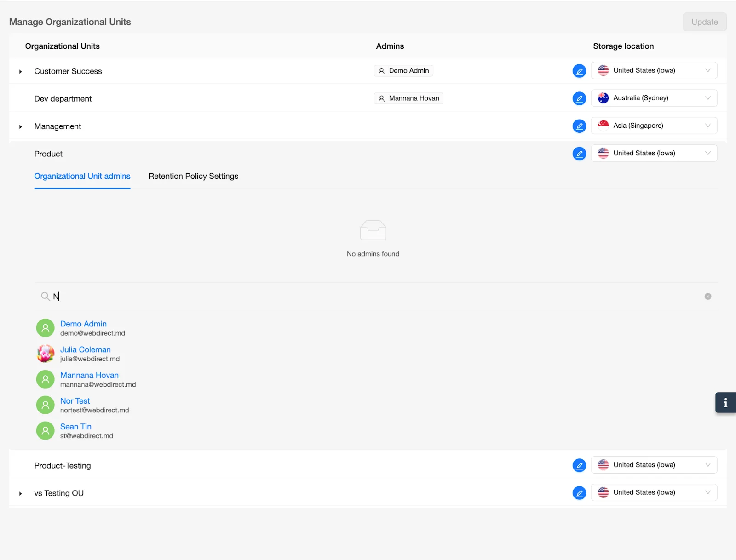736x560 pixels.
Task: Click the search magnifier icon
Action: (45, 296)
